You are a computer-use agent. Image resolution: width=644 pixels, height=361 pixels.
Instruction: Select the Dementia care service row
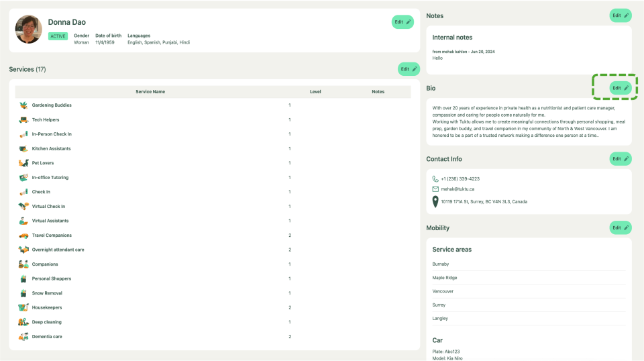point(47,336)
